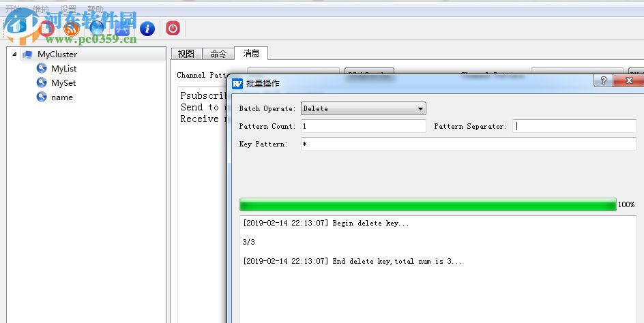
Task: Open the Batch Operate dropdown showing Delete
Action: pos(364,108)
